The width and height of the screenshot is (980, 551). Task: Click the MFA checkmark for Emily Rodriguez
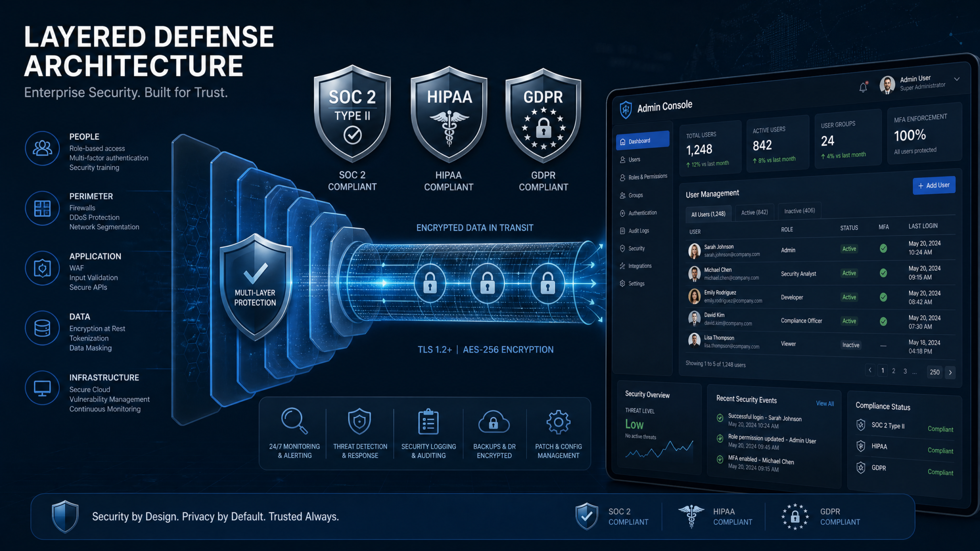[x=883, y=297]
